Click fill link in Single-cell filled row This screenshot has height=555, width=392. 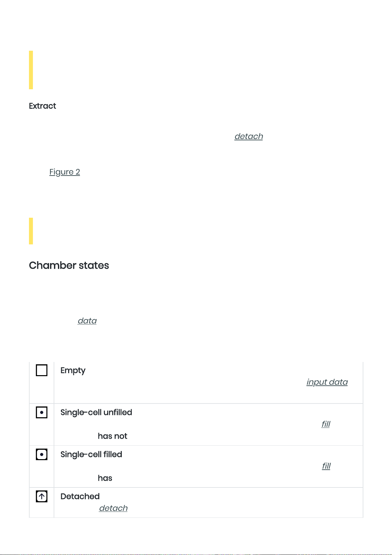(326, 466)
